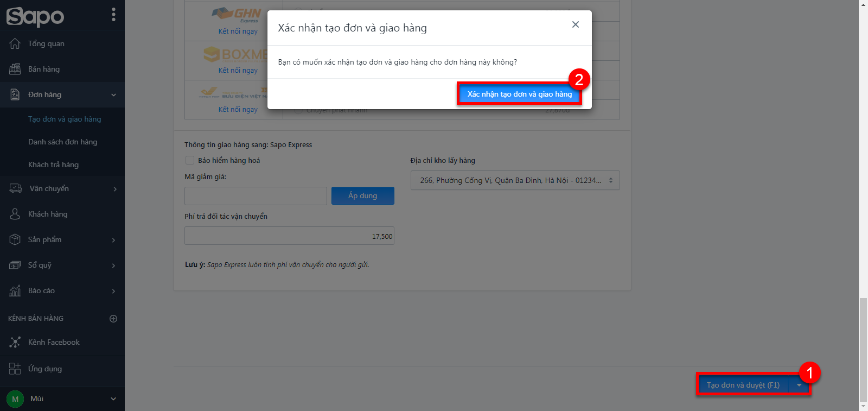Add a sales channel with plus icon

click(113, 319)
